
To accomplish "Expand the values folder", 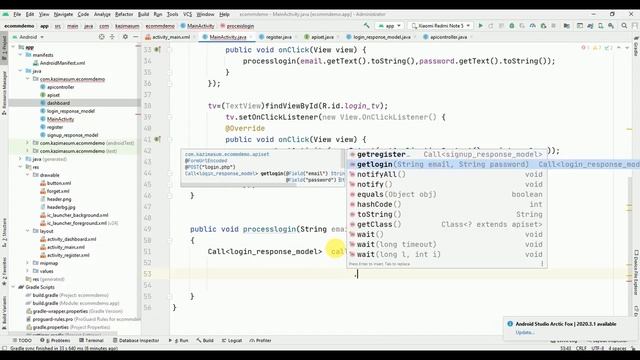I will coord(27,271).
